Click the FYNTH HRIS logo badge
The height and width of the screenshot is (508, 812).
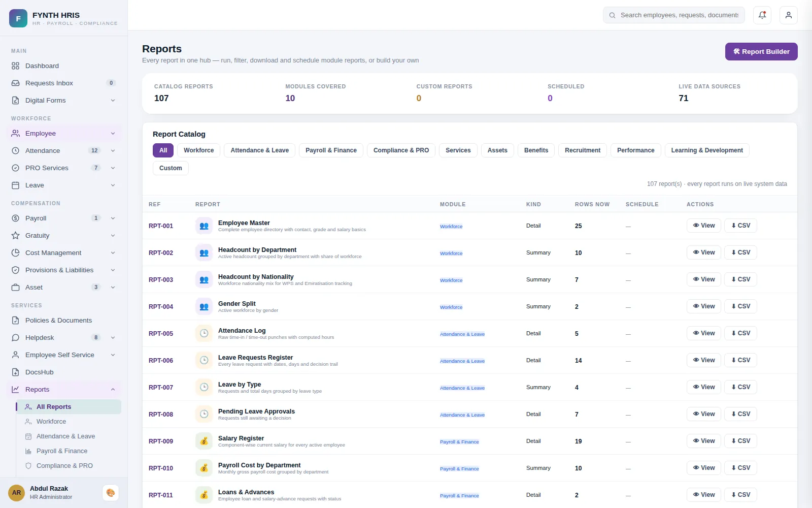point(18,18)
